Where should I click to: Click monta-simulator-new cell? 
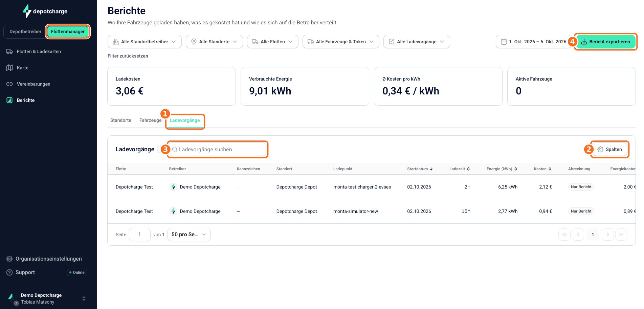pyautogui.click(x=355, y=211)
